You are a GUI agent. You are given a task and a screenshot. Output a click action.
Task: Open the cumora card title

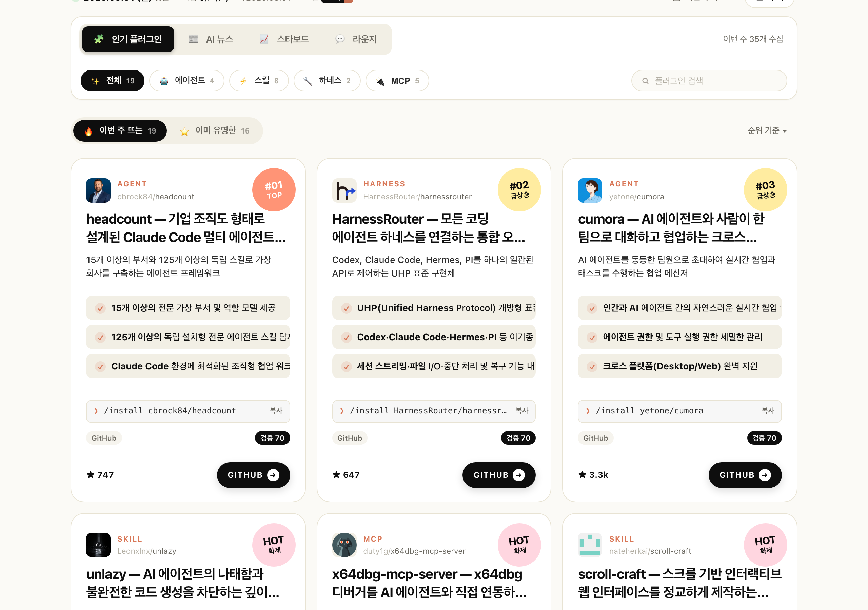[x=671, y=228]
